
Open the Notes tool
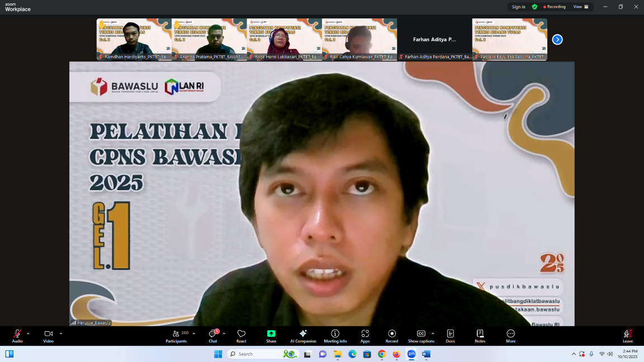point(480,336)
